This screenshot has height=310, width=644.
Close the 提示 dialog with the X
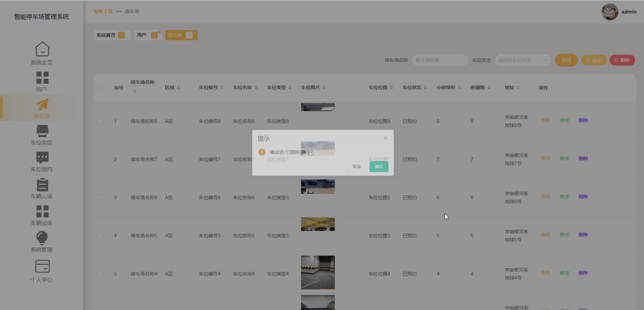coord(386,138)
